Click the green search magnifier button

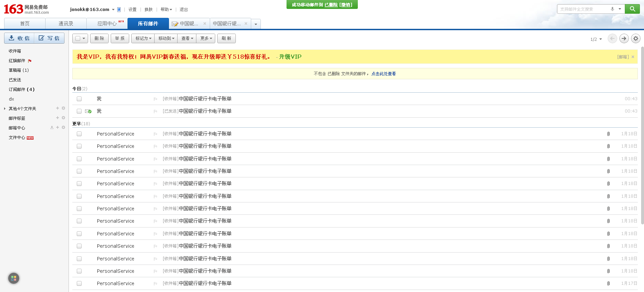click(632, 9)
